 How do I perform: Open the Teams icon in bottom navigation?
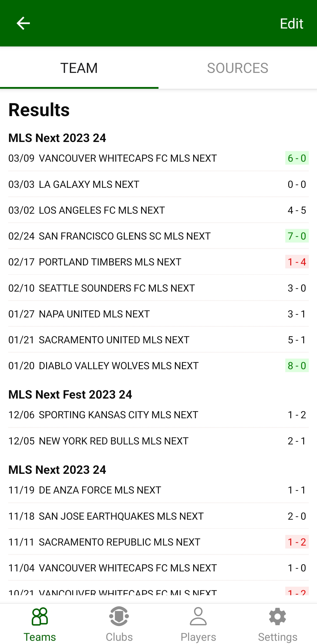40,616
